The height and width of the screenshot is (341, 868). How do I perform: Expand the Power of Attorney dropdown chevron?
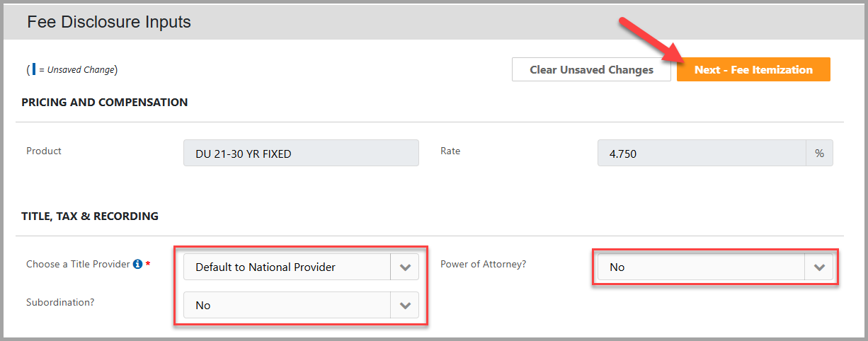[x=819, y=267]
